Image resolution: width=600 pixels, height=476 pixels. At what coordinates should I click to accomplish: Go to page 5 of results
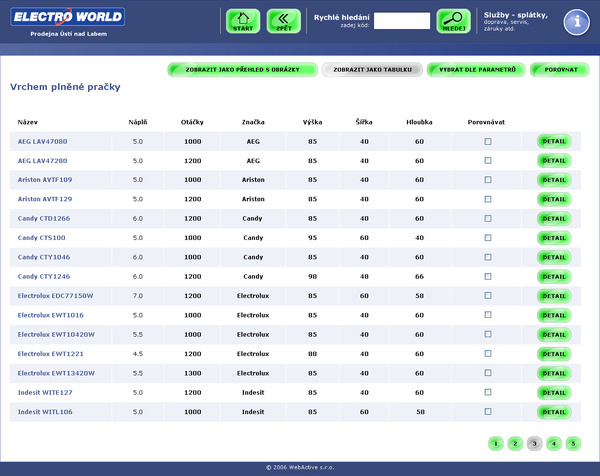tap(573, 444)
